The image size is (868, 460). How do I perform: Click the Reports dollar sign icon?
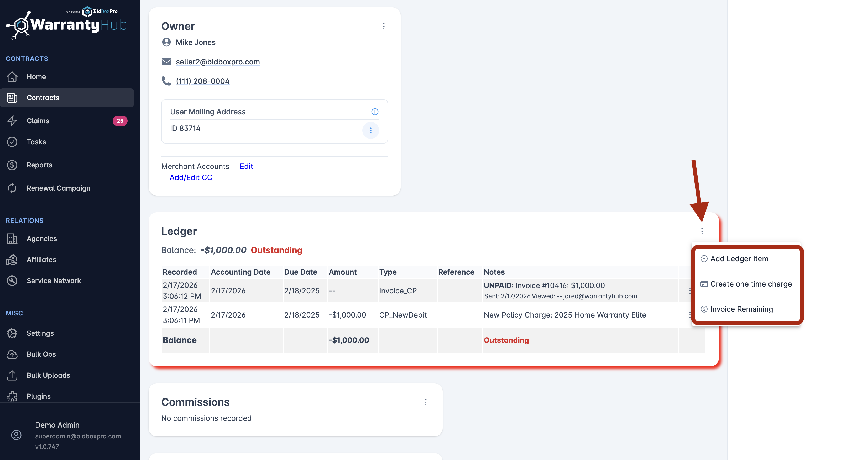[12, 165]
